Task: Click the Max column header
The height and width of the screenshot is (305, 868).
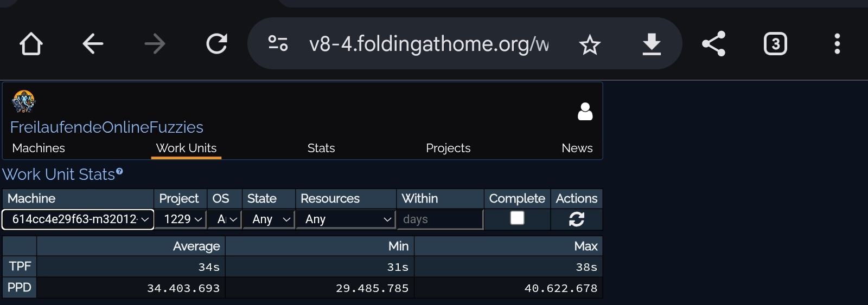Action: pyautogui.click(x=508, y=246)
